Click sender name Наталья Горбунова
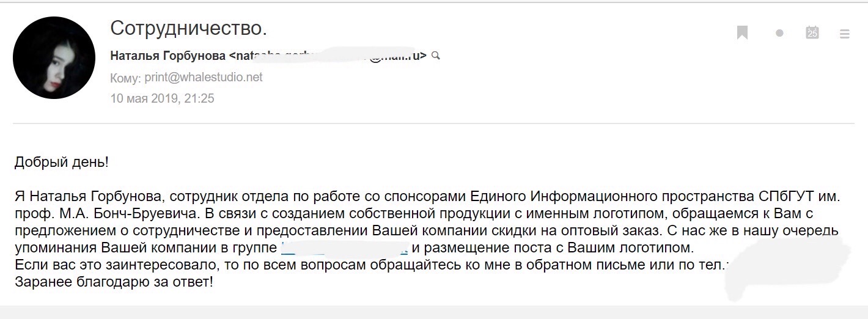 [168, 56]
